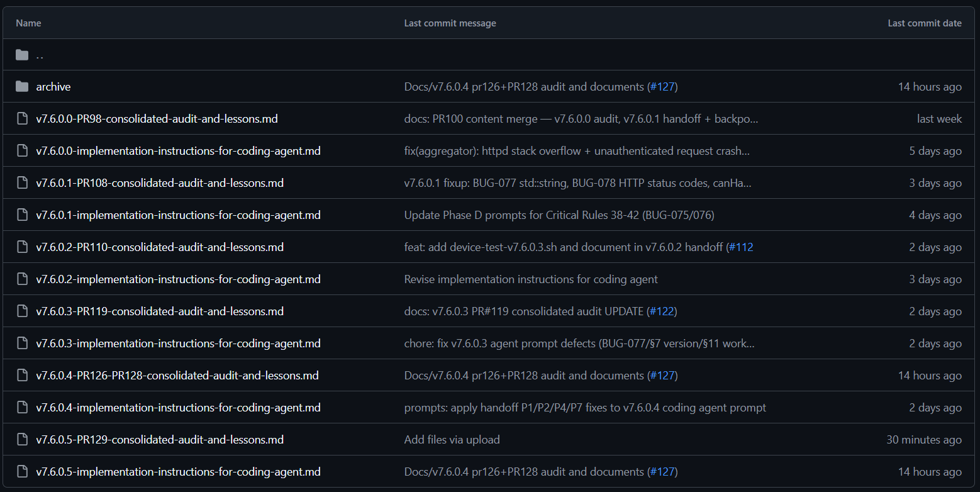980x492 pixels.
Task: Open "Update Phase D prompts" commit message
Action: pos(559,215)
